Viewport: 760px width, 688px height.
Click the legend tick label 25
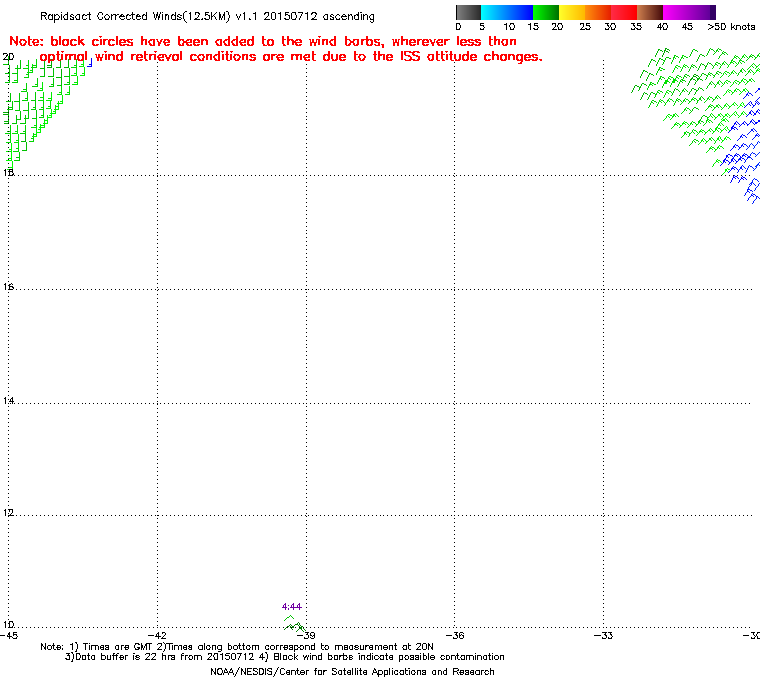click(x=585, y=27)
